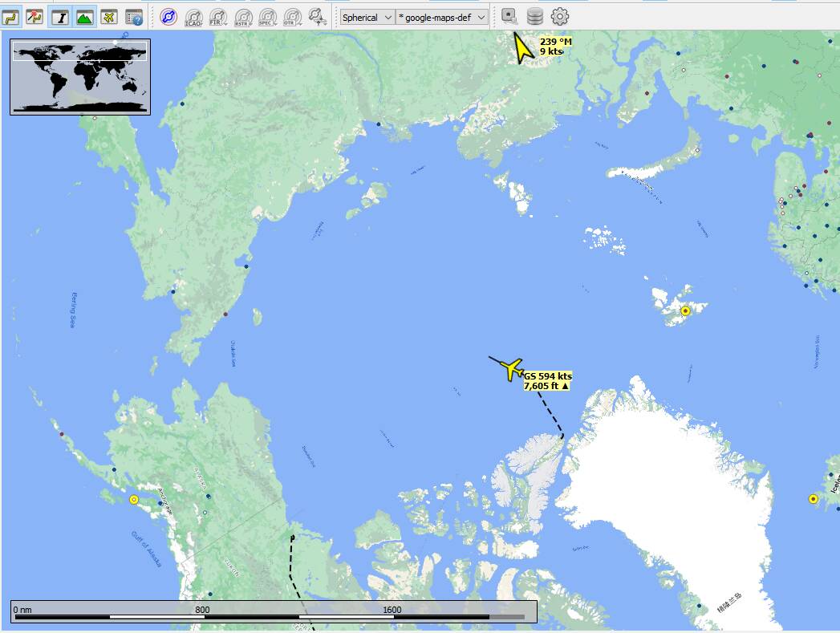
Task: Click the world overview mini-map
Action: [x=80, y=76]
